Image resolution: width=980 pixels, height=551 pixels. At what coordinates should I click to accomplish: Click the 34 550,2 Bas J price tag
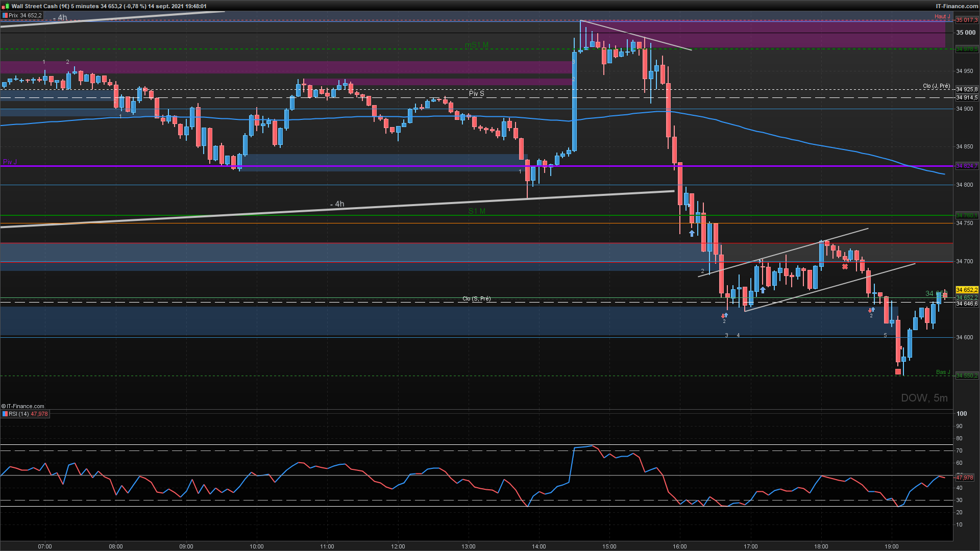(x=966, y=375)
